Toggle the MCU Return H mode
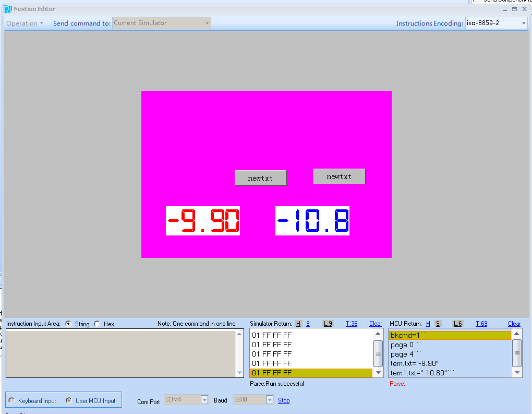 [x=428, y=324]
